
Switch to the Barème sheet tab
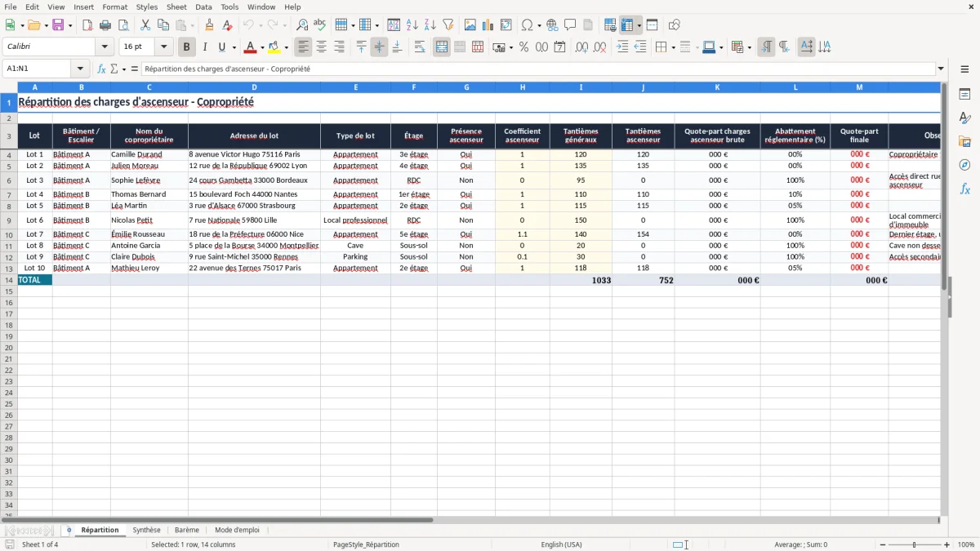click(187, 530)
